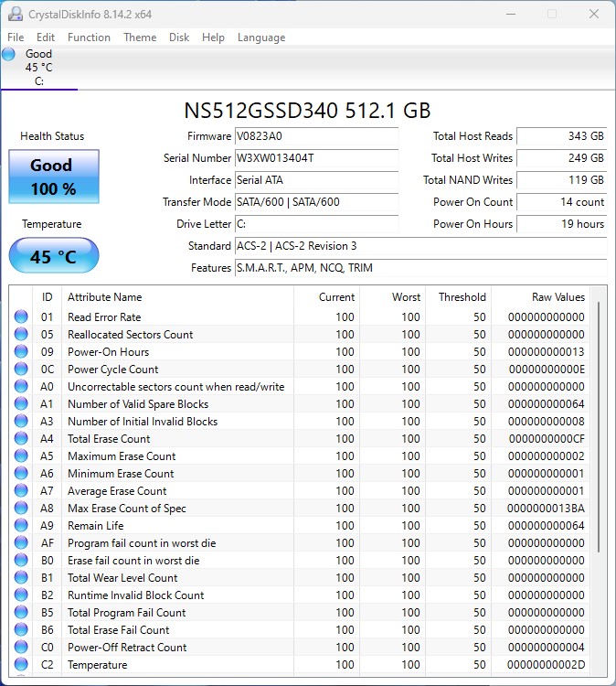Click the Serial Number field W3XW013404T
The width and height of the screenshot is (616, 686).
click(x=316, y=158)
